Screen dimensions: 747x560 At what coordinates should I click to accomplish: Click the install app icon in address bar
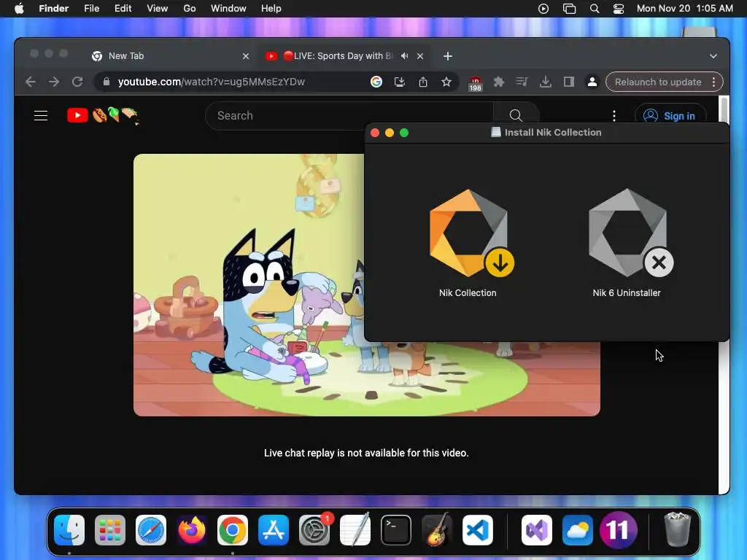[400, 82]
